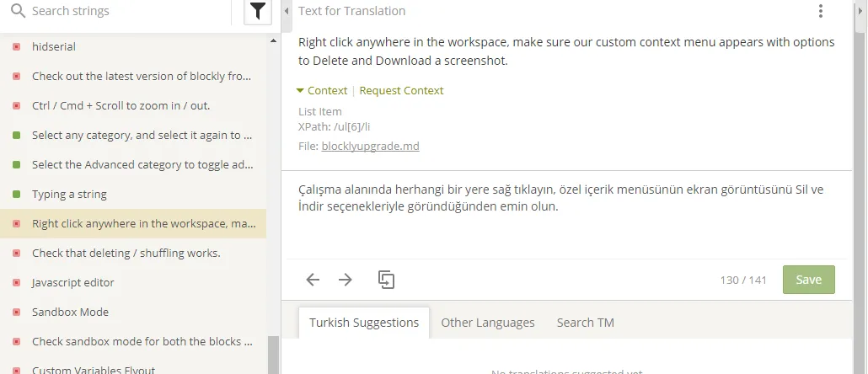Save the Turkish translation

pos(809,280)
